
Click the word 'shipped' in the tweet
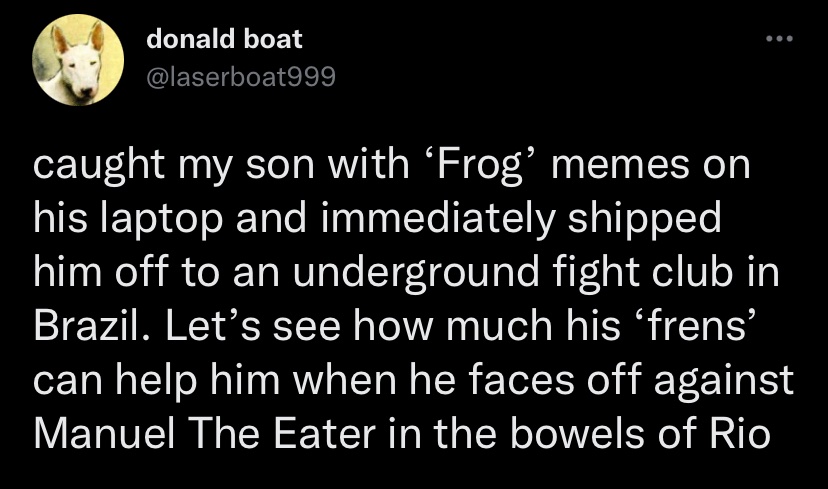(644, 218)
